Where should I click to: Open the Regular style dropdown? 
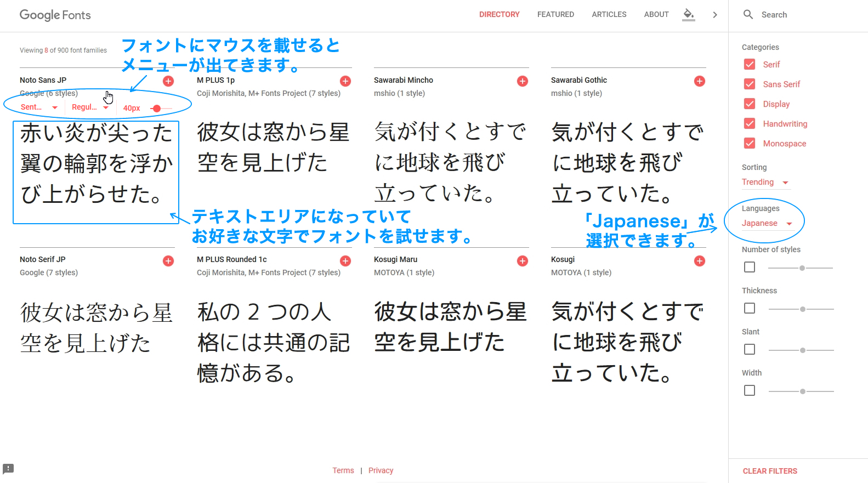90,107
